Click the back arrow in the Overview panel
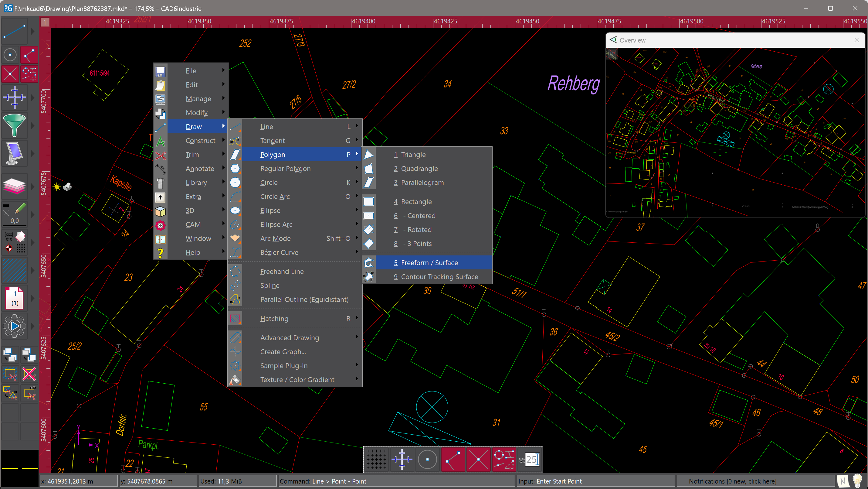 coord(613,40)
